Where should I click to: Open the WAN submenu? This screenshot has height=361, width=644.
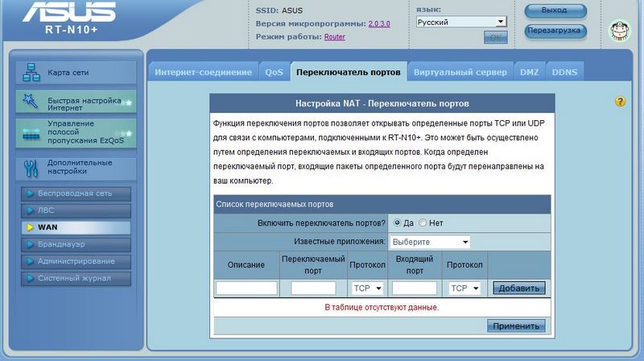tap(76, 227)
